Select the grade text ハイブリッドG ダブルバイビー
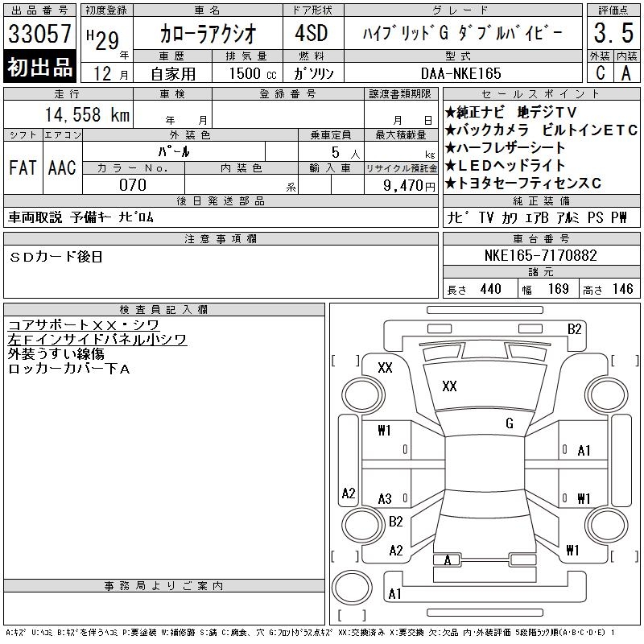Screen dimensions: 644x644 pos(463,33)
